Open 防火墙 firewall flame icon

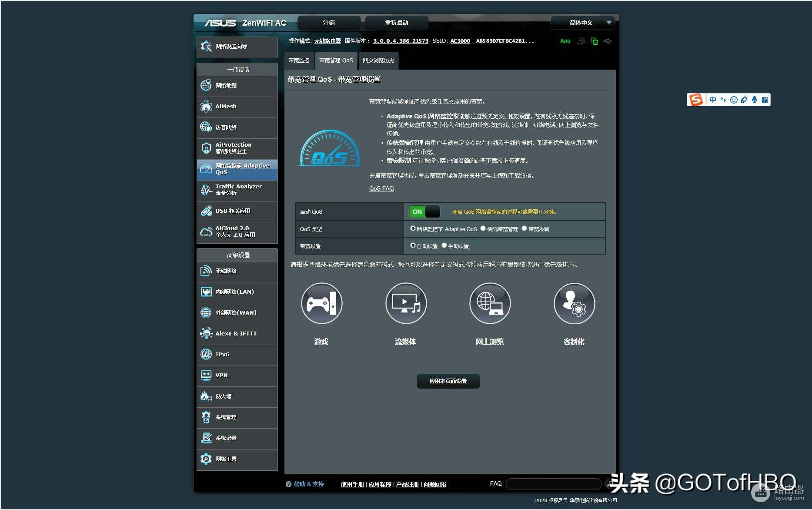206,396
